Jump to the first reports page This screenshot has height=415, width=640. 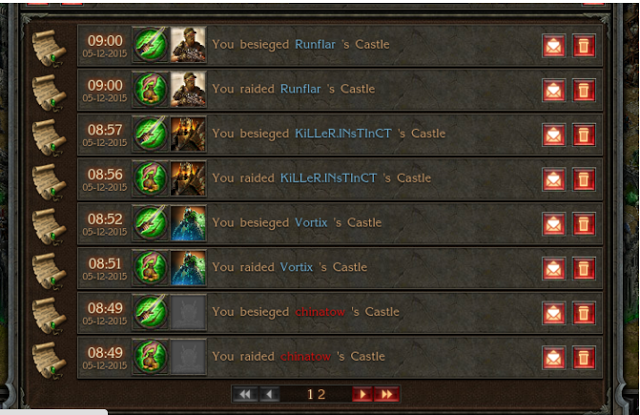coord(245,394)
